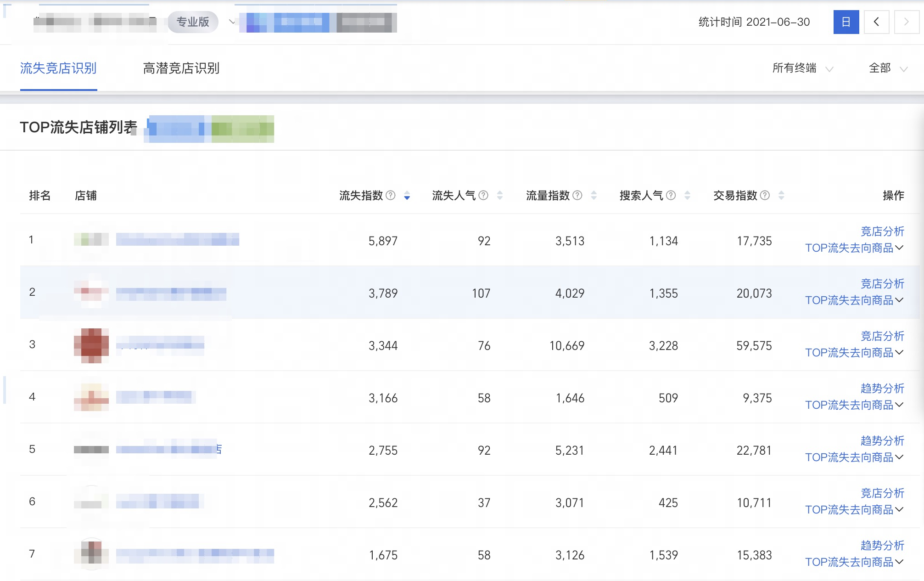924x581 pixels.
Task: Click 趋势分析 link for rank 4 store
Action: point(882,389)
